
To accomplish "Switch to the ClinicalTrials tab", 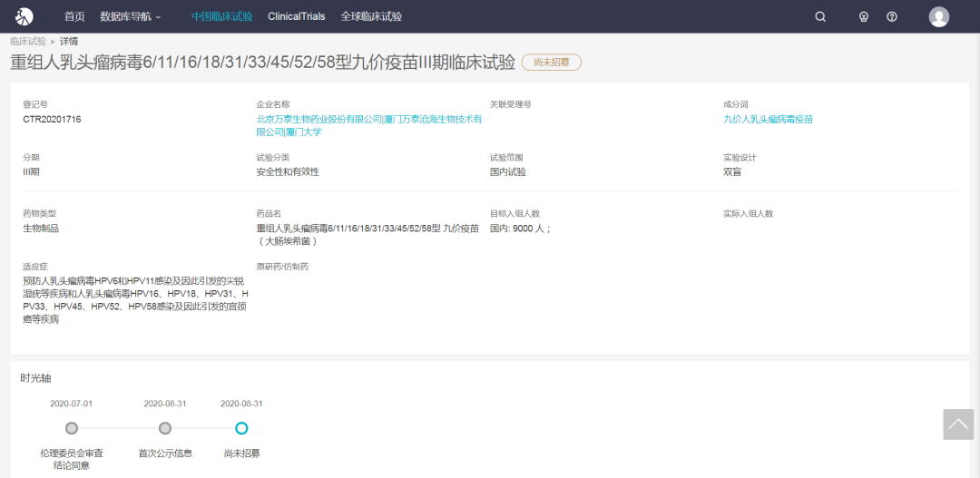I will 296,17.
